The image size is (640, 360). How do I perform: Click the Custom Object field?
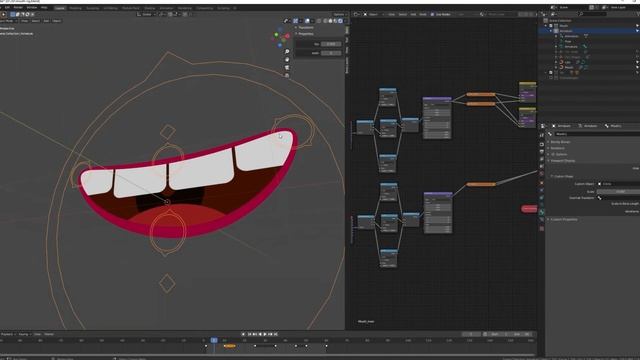pyautogui.click(x=619, y=184)
